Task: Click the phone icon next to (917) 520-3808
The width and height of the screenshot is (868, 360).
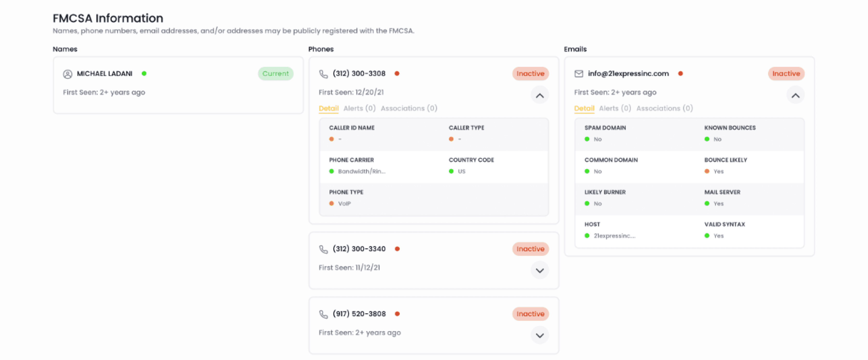Action: 323,314
